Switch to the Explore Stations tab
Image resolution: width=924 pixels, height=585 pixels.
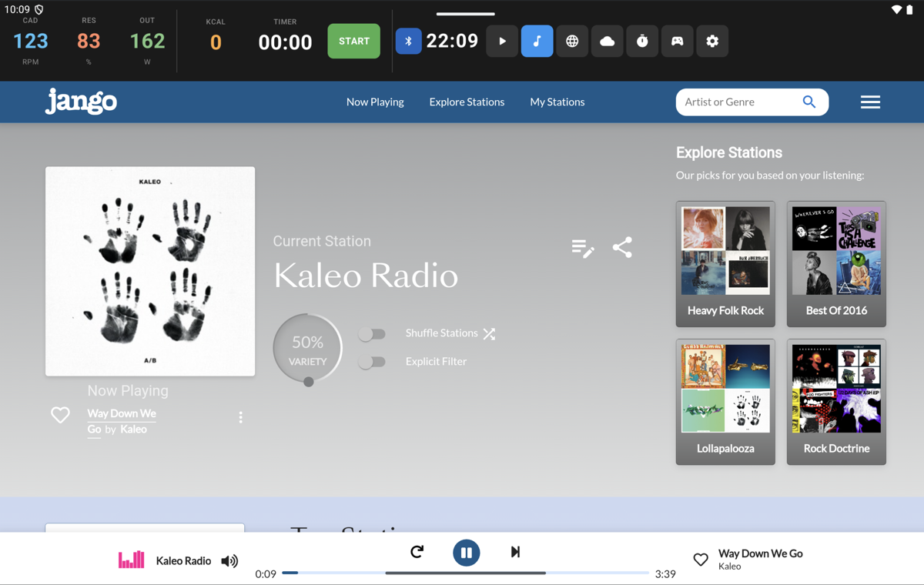point(467,102)
